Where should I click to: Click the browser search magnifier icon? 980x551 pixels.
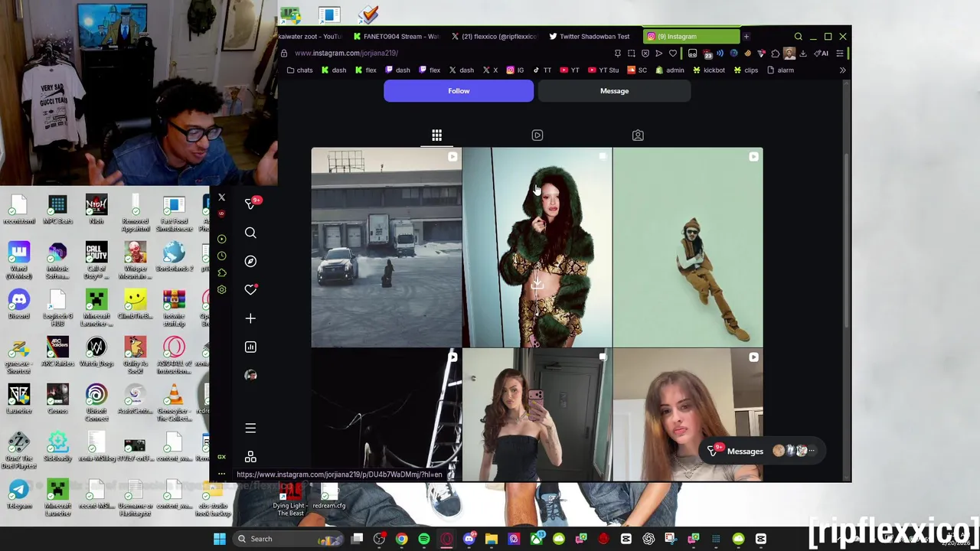tap(798, 37)
